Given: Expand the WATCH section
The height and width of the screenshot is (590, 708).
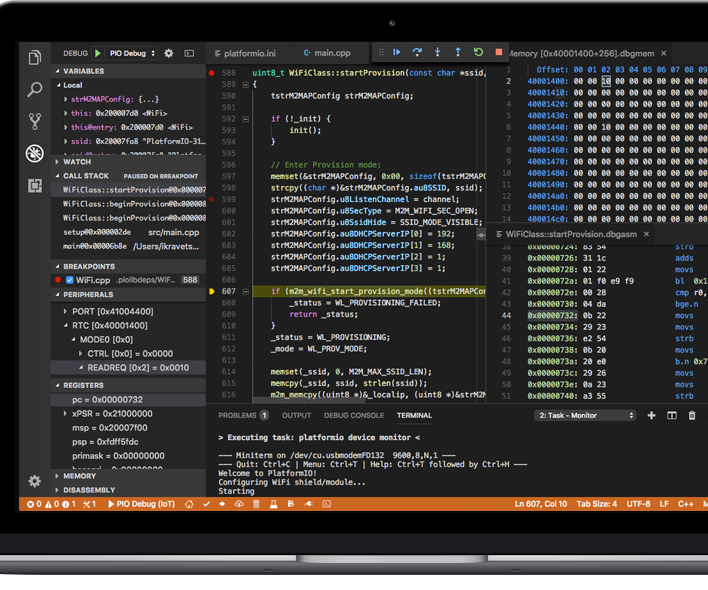Looking at the screenshot, I should click(129, 162).
